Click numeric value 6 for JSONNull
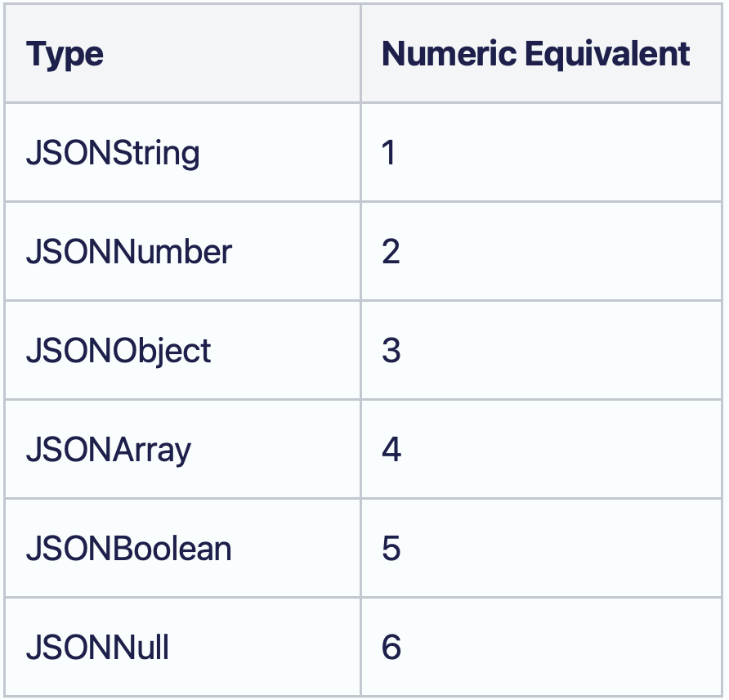Screen dimensions: 729x700 (391, 648)
